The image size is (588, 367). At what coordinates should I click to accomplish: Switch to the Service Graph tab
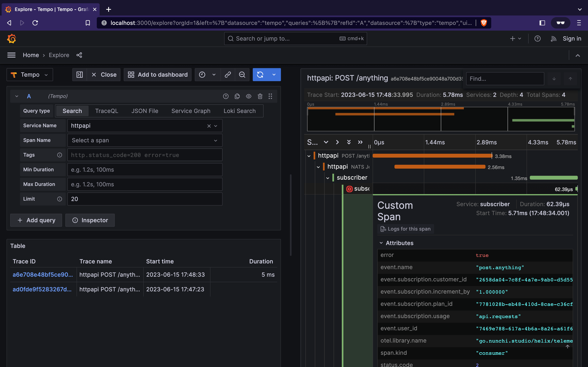click(190, 110)
